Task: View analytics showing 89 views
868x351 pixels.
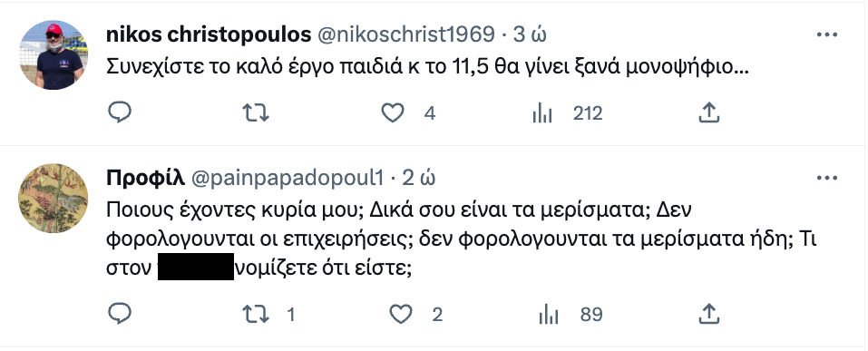Action: pos(549,317)
